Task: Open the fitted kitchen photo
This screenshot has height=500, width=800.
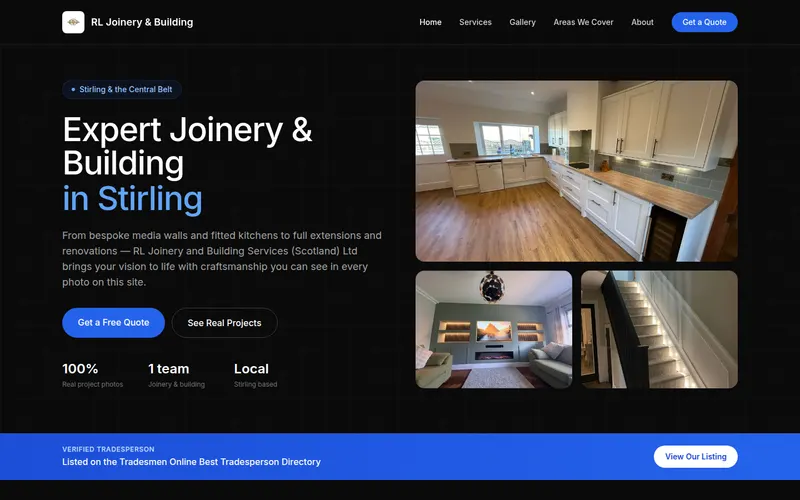Action: [577, 171]
